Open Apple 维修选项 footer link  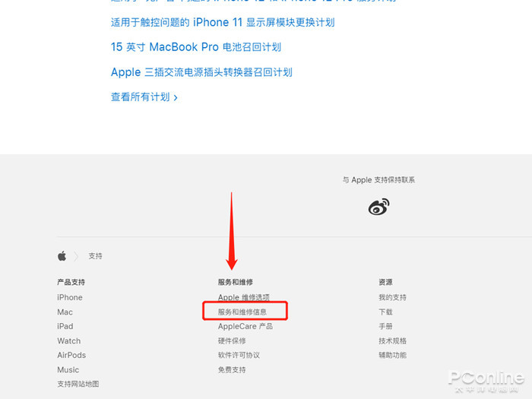pos(244,297)
